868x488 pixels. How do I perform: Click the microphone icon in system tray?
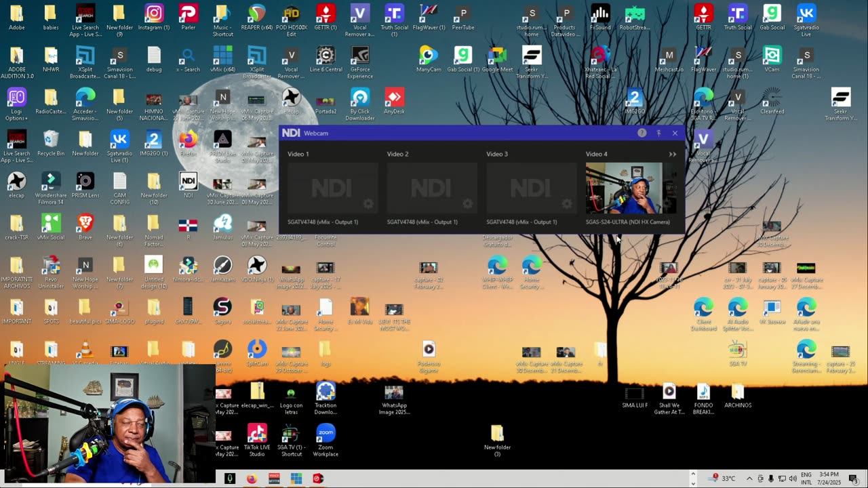[771, 479]
